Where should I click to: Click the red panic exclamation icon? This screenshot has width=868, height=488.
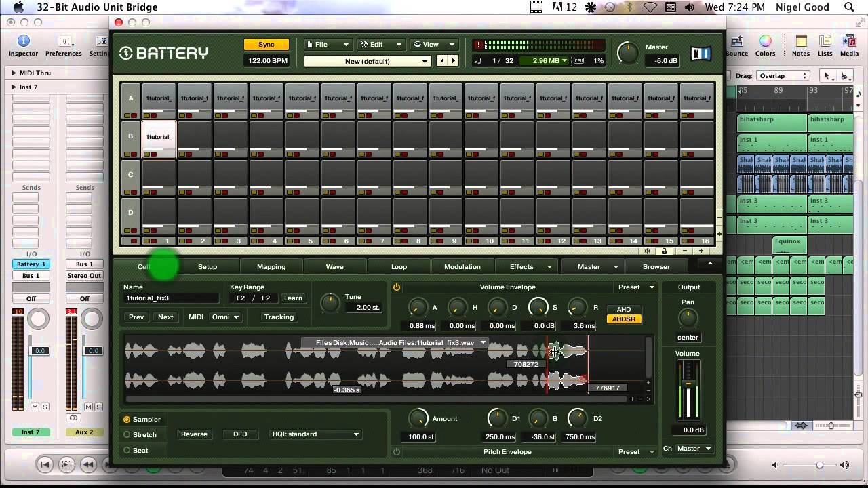478,45
